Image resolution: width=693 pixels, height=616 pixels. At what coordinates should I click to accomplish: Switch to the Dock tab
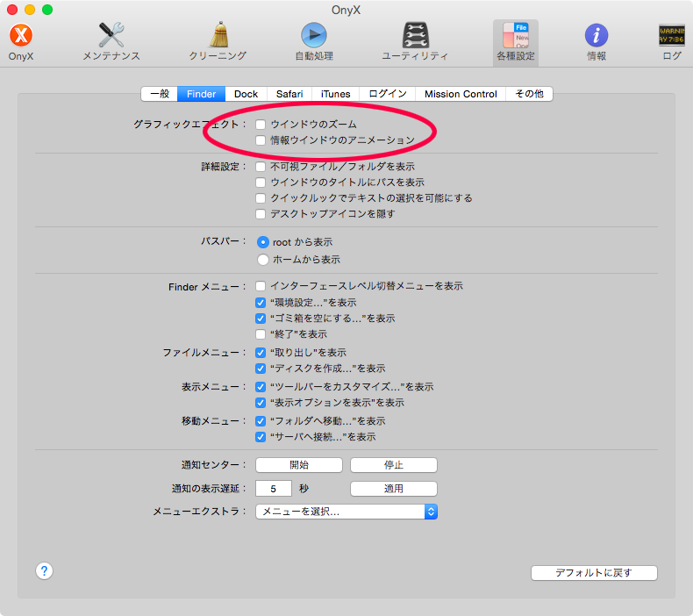pos(246,94)
